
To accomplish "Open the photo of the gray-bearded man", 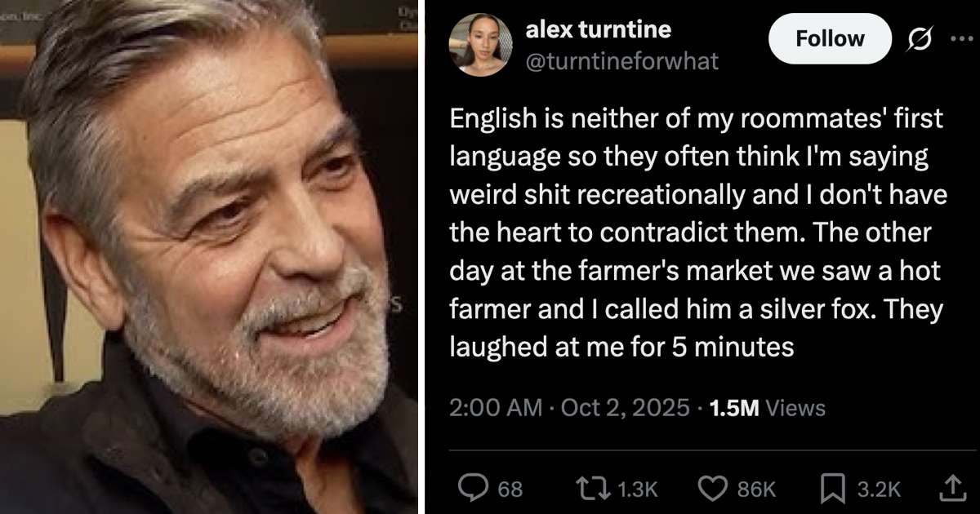I will (x=210, y=257).
